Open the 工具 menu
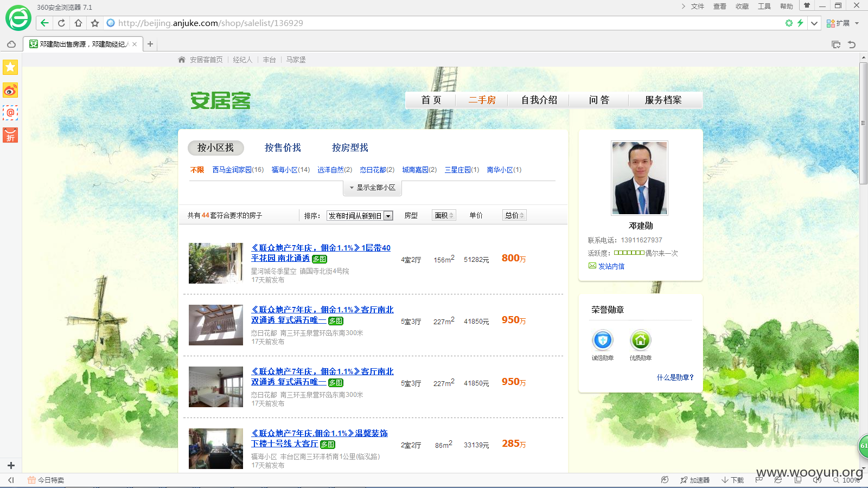 pos(764,7)
